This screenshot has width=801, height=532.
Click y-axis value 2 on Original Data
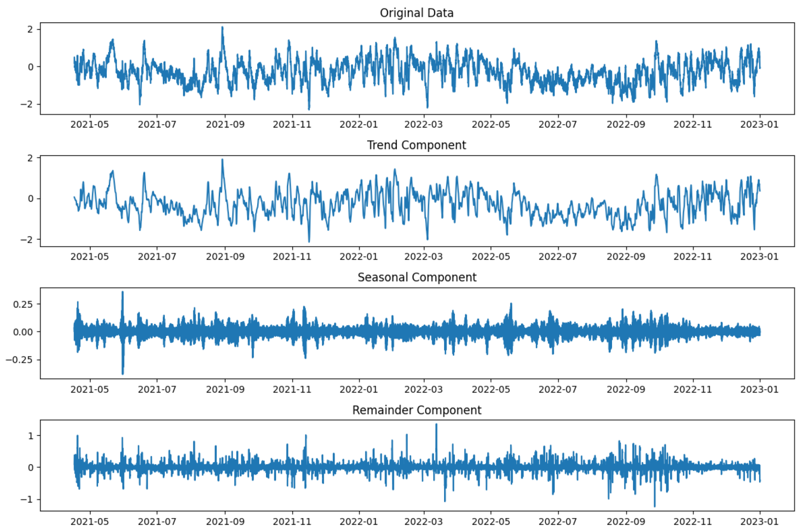pyautogui.click(x=30, y=29)
